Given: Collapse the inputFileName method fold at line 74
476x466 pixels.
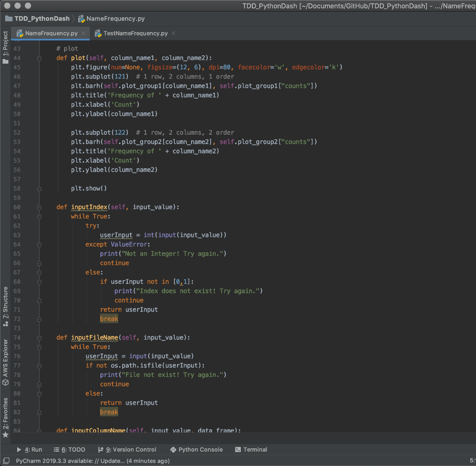Looking at the screenshot, I should 39,338.
